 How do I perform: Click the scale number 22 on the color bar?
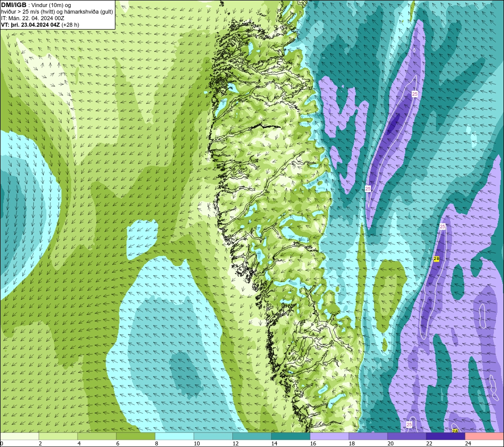[429, 443]
